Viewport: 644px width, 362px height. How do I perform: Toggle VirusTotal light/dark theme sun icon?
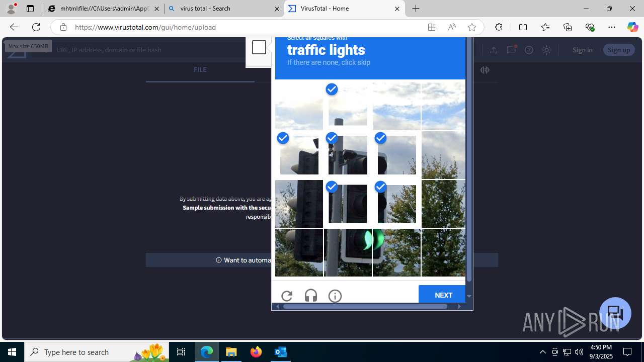(547, 50)
